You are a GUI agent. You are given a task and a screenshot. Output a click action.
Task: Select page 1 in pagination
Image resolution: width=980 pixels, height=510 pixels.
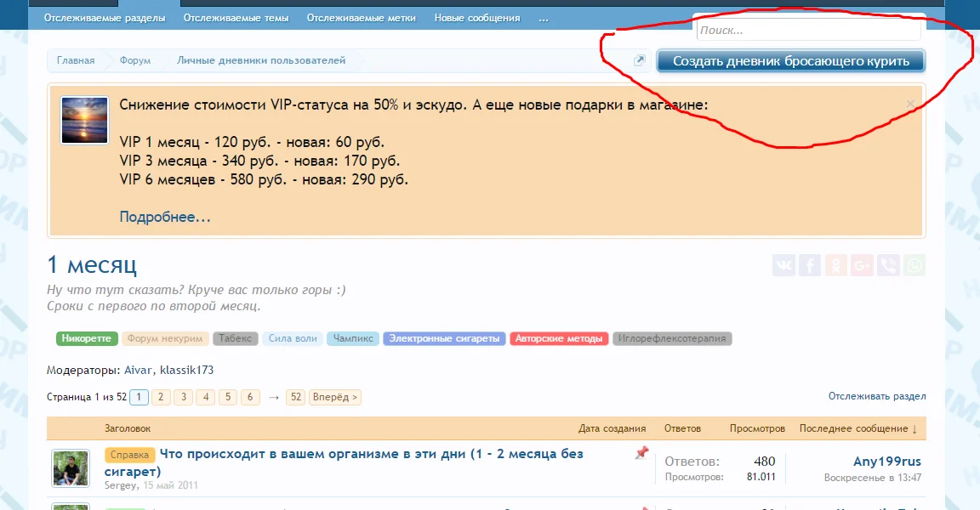(139, 397)
